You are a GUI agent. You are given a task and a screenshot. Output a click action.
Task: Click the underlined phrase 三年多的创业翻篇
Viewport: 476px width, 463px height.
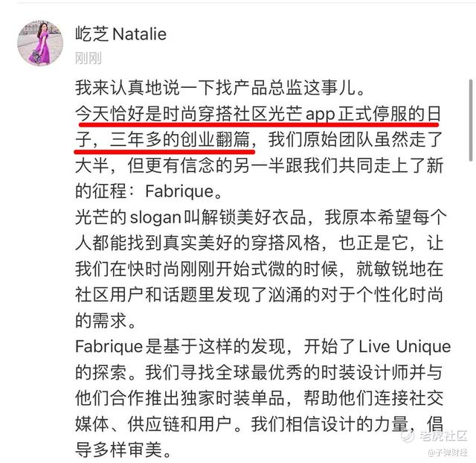[180, 139]
